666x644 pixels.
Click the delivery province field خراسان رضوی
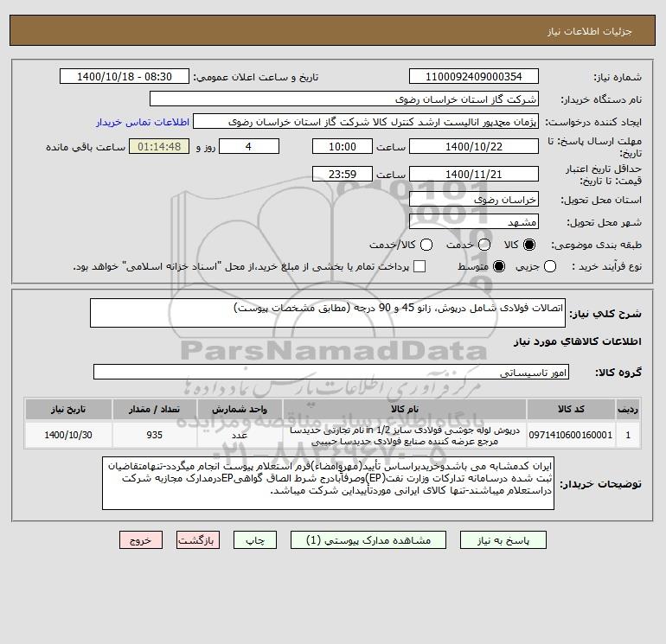tap(474, 199)
